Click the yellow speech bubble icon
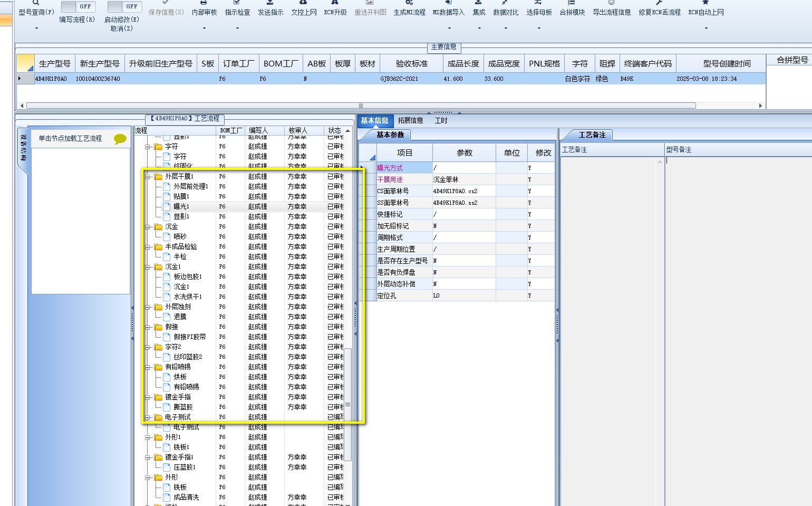Viewport: 812px width, 506px height. pos(120,139)
